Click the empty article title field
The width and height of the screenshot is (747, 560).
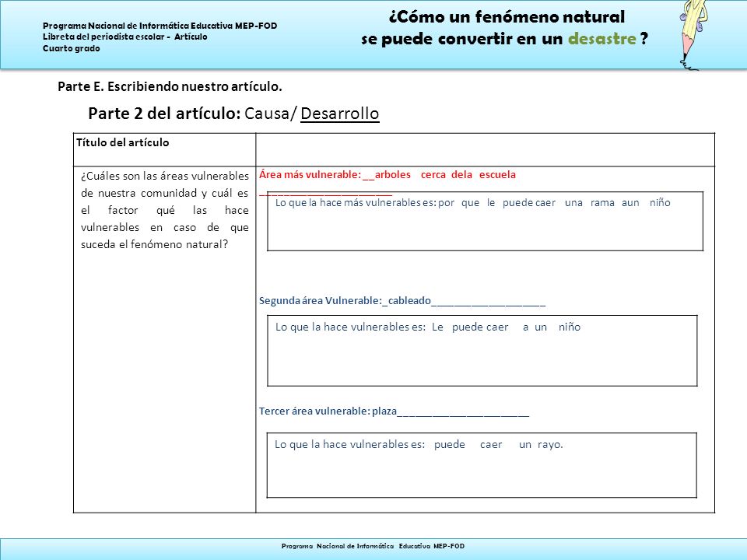coord(485,149)
